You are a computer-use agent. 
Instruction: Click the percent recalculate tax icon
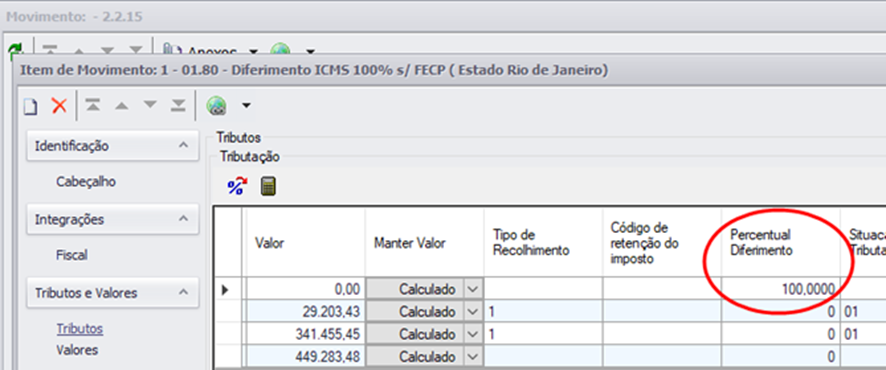point(237,186)
